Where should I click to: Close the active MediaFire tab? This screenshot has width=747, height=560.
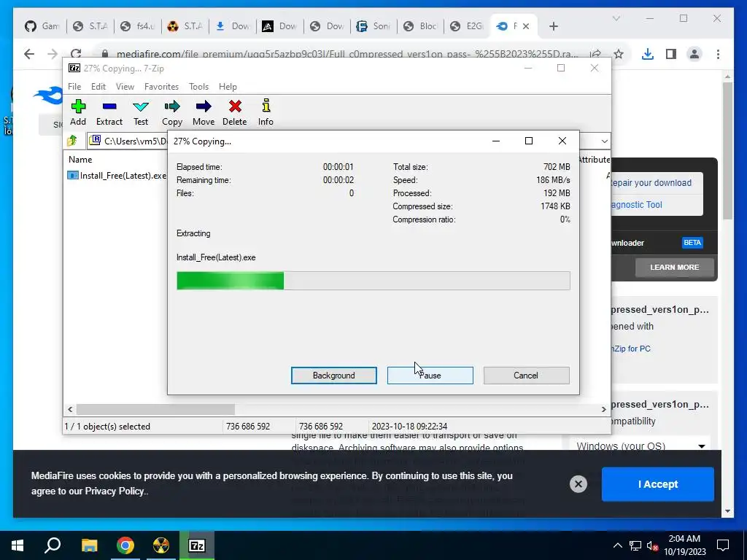tap(526, 26)
